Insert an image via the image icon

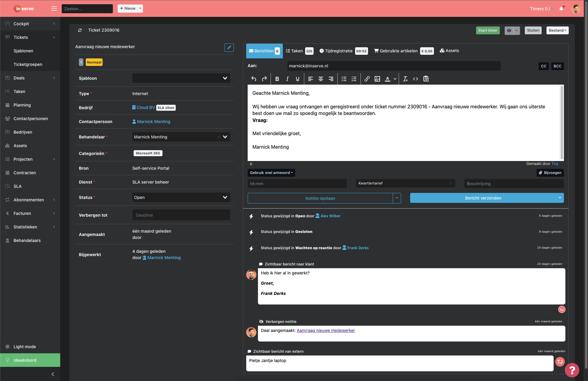click(377, 79)
